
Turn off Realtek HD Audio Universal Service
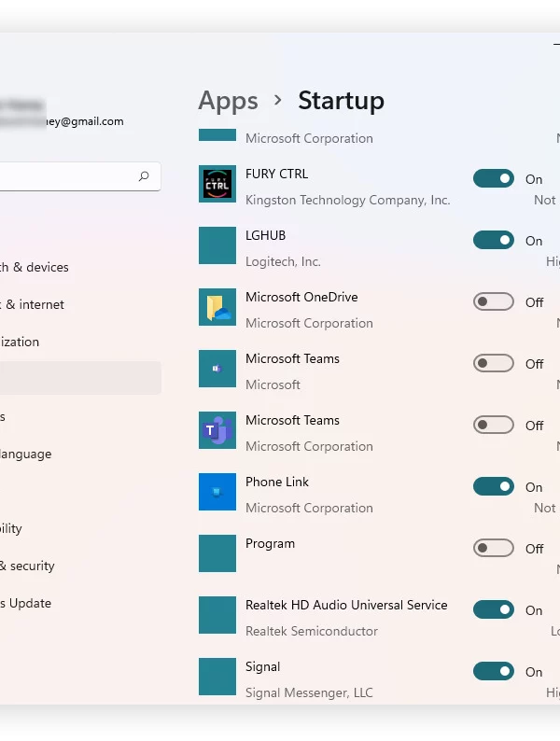(494, 609)
